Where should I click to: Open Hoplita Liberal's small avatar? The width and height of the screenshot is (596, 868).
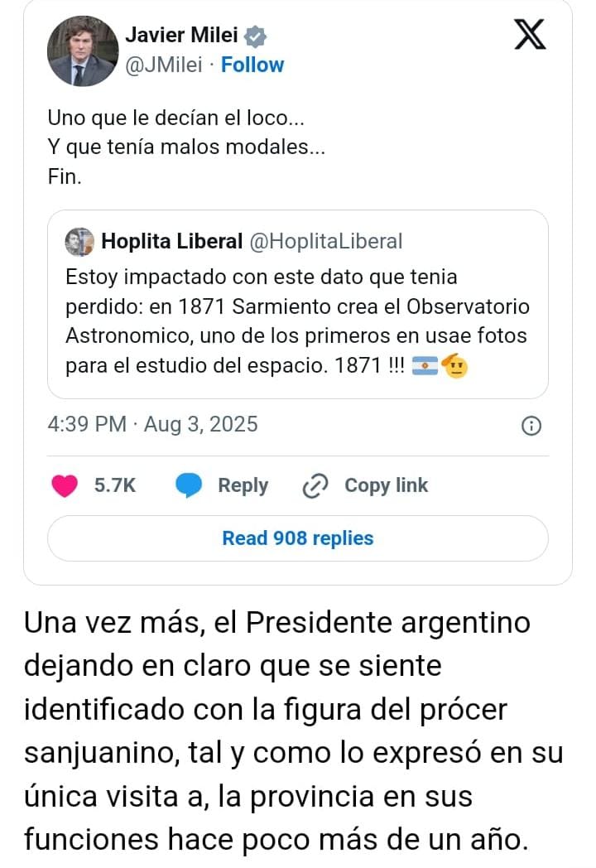79,241
